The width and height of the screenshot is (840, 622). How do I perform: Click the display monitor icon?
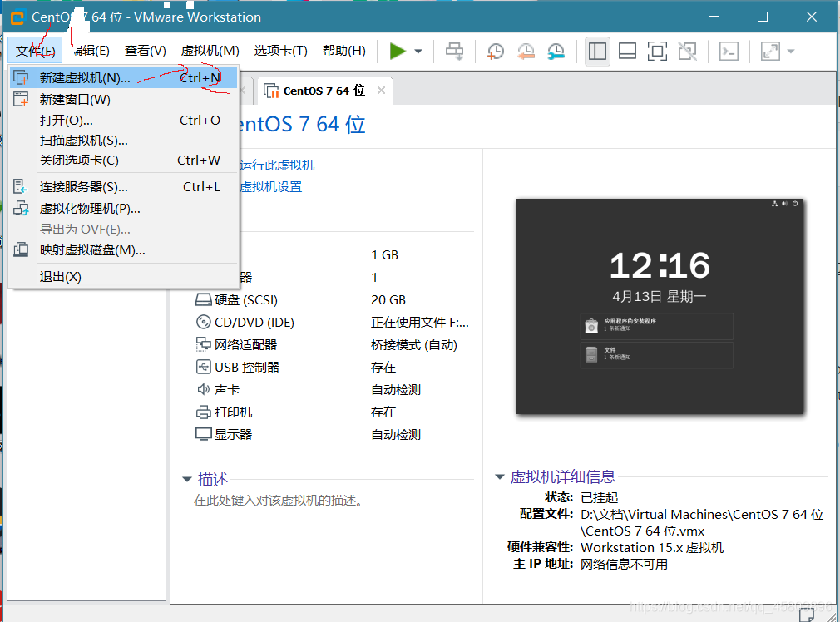[x=204, y=434]
